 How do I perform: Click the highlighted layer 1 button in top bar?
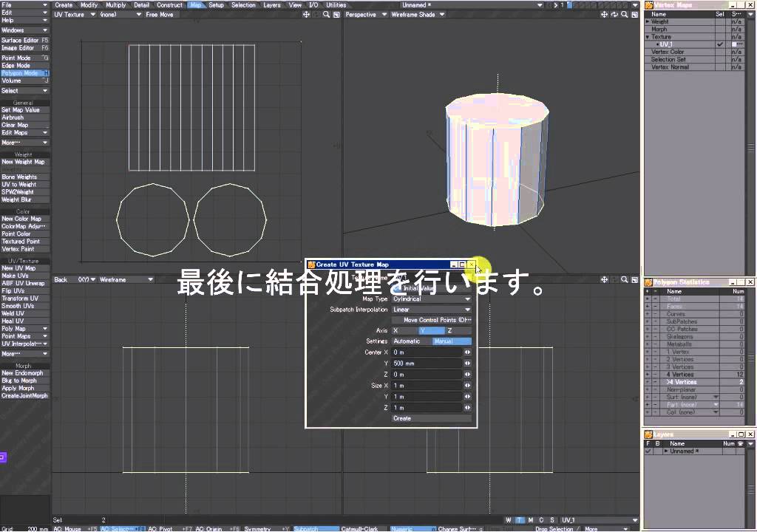[x=569, y=5]
